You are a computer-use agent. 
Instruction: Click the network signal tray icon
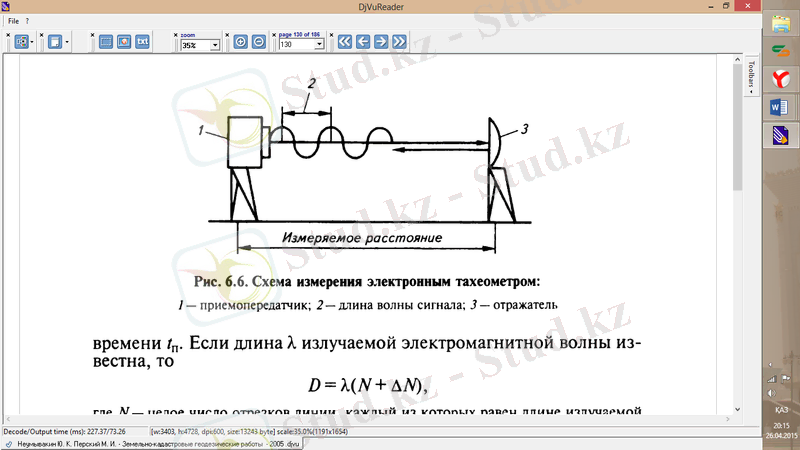[772, 379]
